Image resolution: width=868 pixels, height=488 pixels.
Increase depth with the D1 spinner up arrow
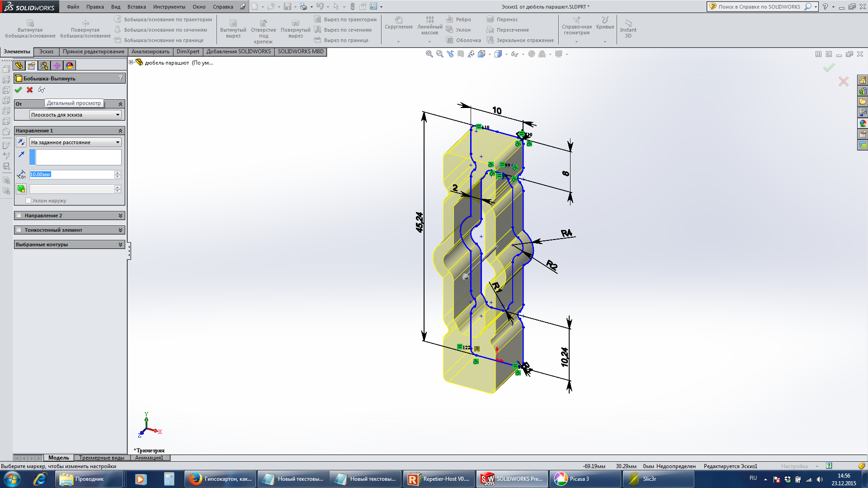click(x=118, y=172)
